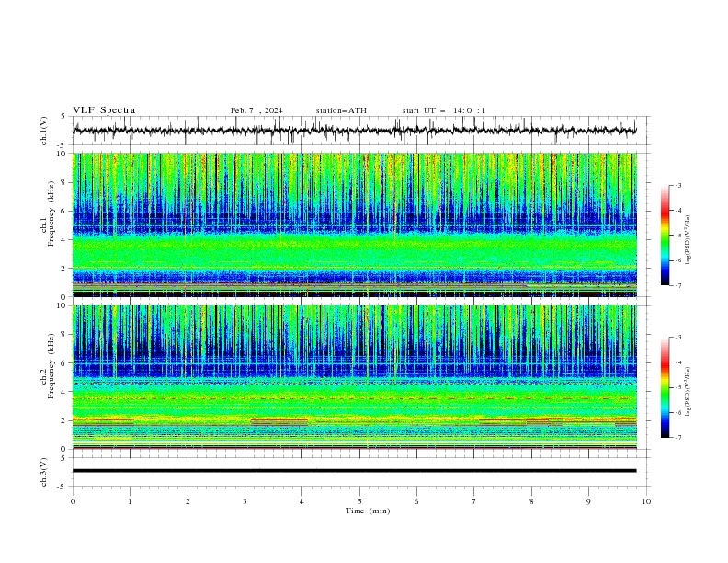The image size is (728, 563).
Task: Click time axis tick label "8"
Action: (531, 501)
